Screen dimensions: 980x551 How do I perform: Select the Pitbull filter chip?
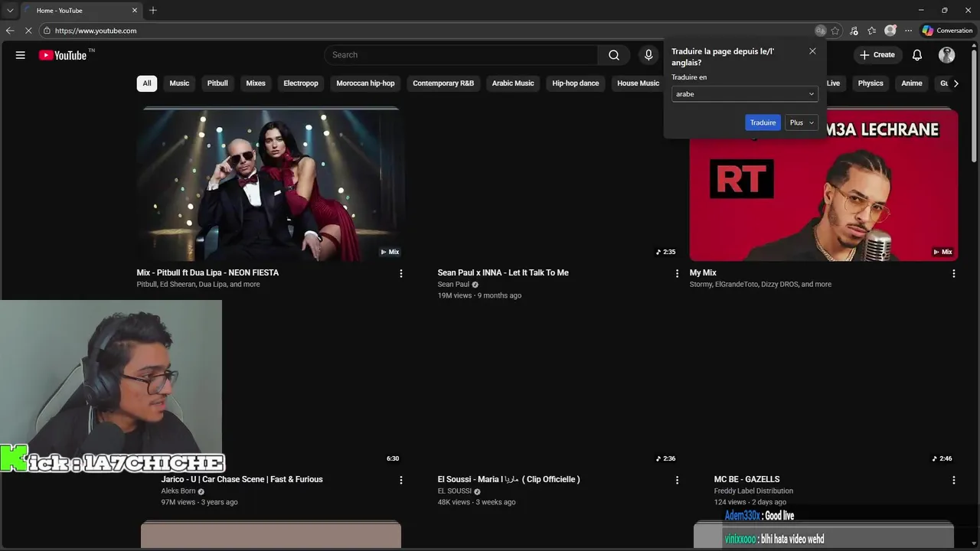[x=217, y=83]
